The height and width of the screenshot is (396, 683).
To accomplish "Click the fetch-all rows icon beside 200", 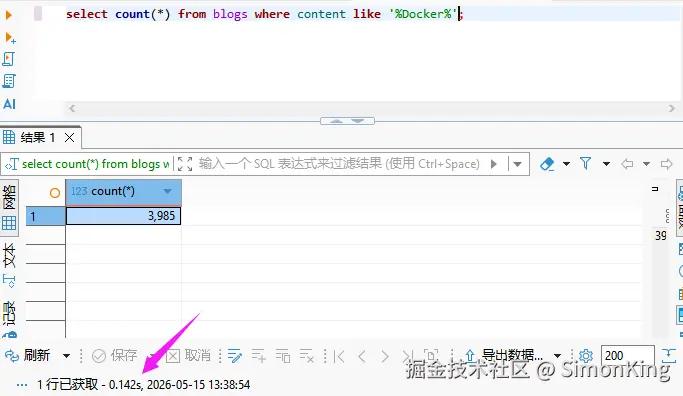I will click(669, 355).
